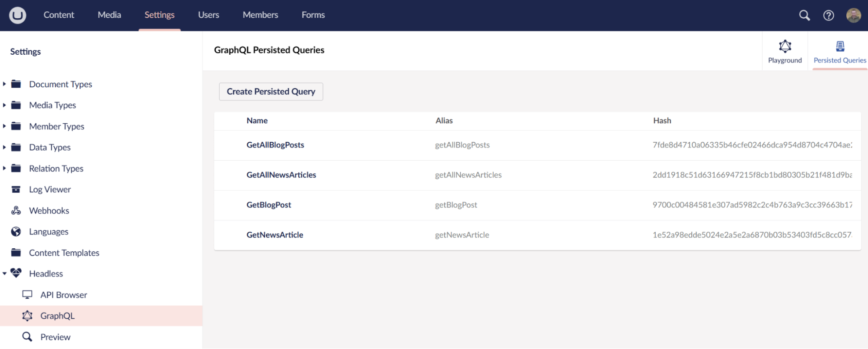Click the Languages globe icon

[16, 231]
